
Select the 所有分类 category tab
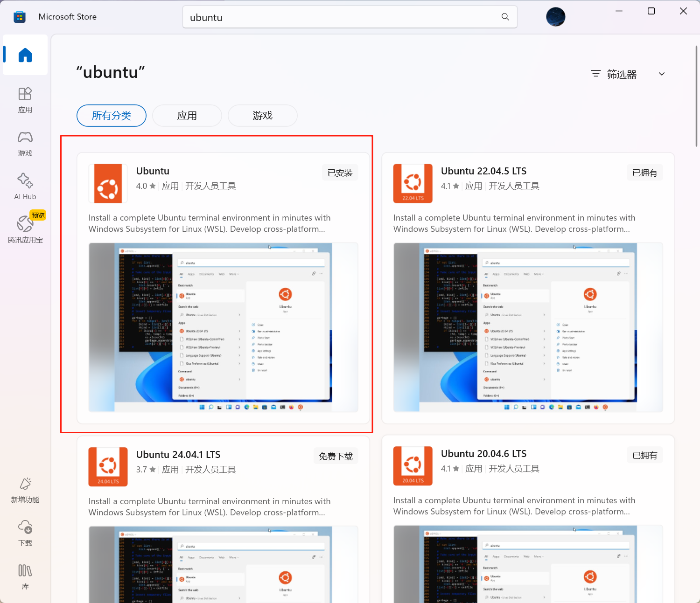click(x=112, y=116)
